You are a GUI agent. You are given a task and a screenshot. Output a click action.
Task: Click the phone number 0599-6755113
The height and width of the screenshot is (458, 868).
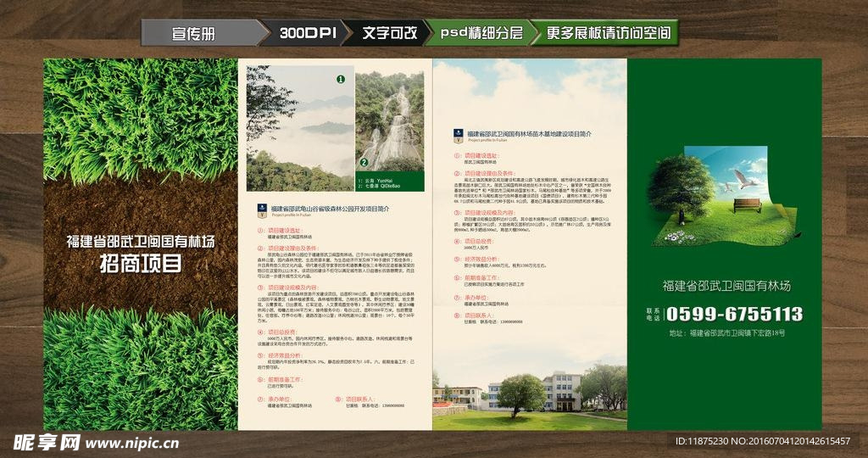tap(734, 314)
